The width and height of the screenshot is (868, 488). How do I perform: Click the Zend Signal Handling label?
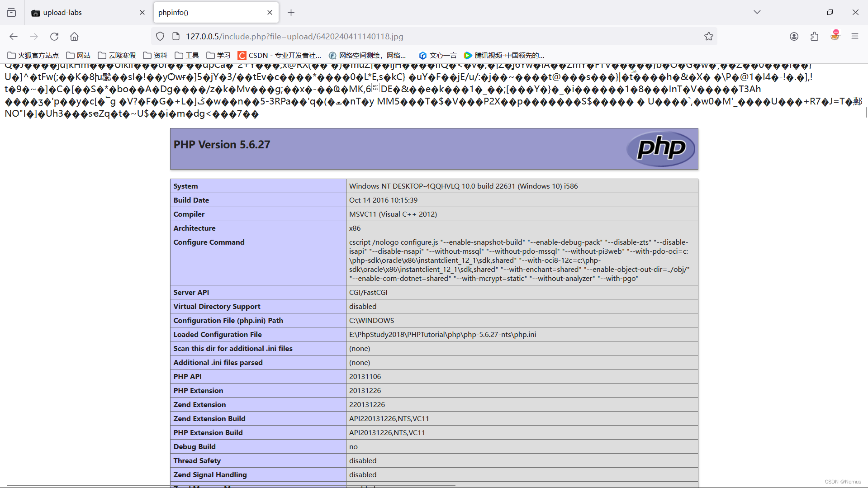pos(210,475)
